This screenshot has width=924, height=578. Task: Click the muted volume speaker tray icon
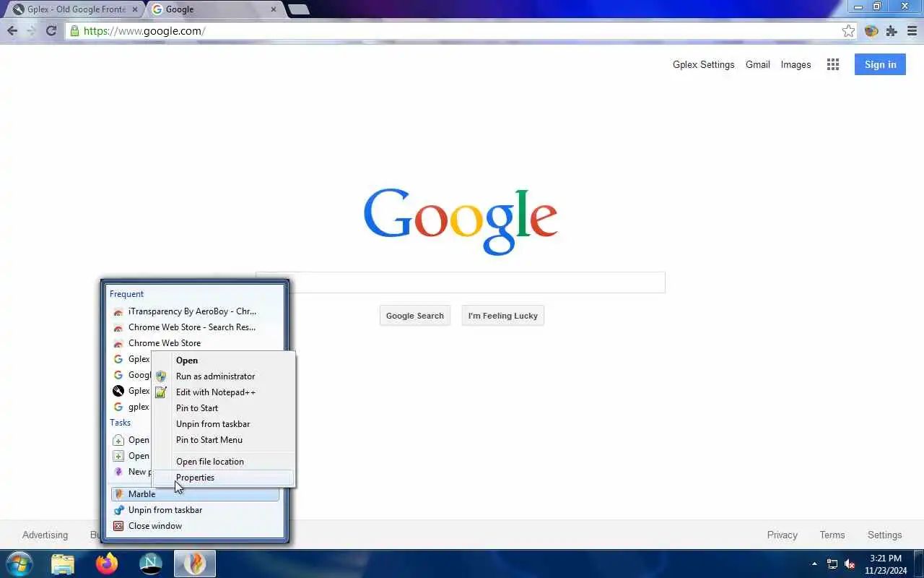850,564
